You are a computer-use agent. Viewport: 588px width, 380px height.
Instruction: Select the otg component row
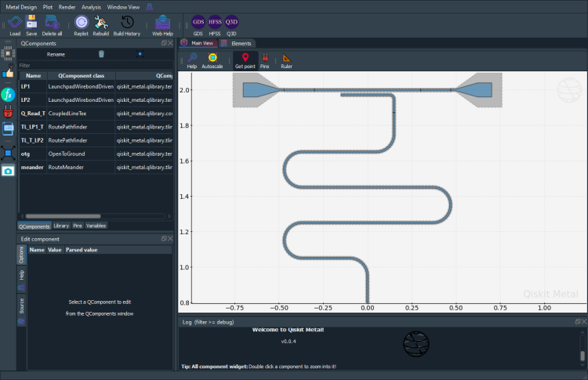96,154
